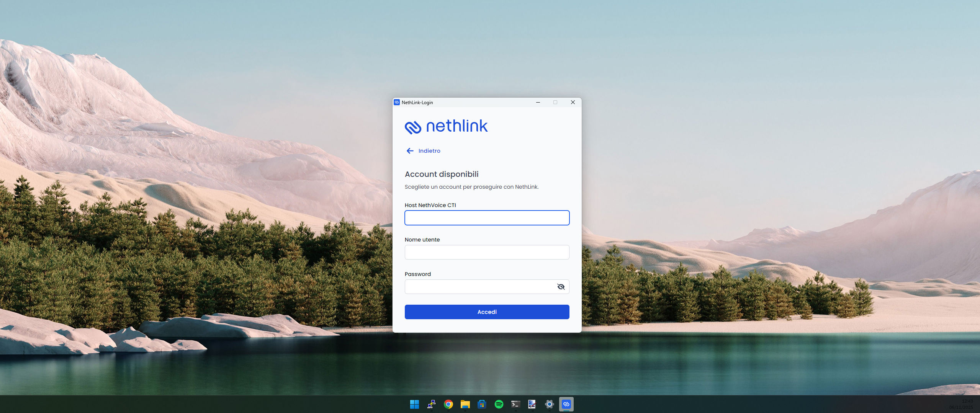Screen dimensions: 980x413
Task: Launch Paint from the taskbar
Action: click(532, 404)
